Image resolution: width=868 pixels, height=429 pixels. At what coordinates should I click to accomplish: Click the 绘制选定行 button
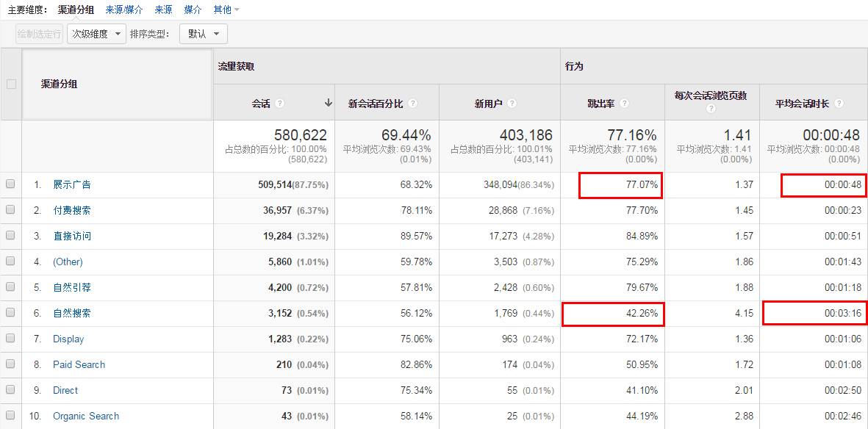pos(39,35)
